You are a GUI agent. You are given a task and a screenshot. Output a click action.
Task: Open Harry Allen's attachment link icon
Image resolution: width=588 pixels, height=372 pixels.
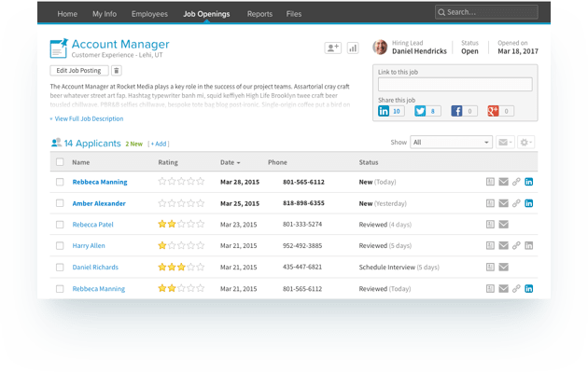pos(516,246)
